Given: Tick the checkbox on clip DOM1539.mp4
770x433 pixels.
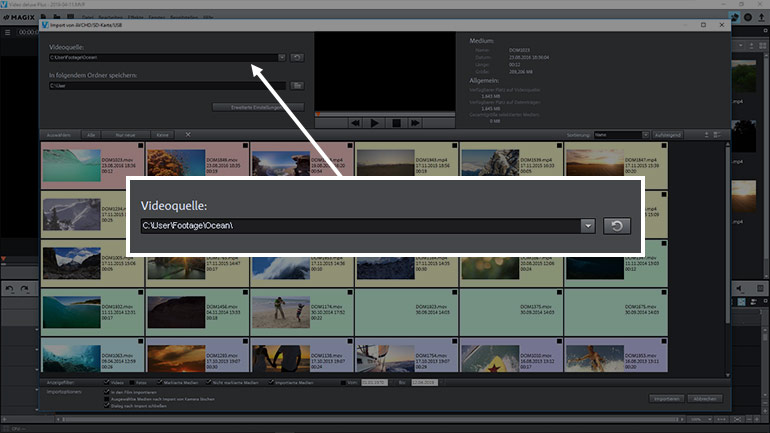Looking at the screenshot, I should coord(559,146).
